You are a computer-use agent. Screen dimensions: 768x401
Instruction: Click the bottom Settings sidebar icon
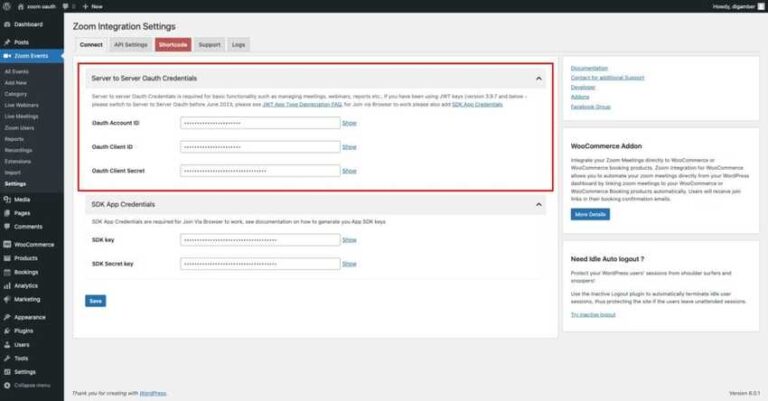point(7,372)
